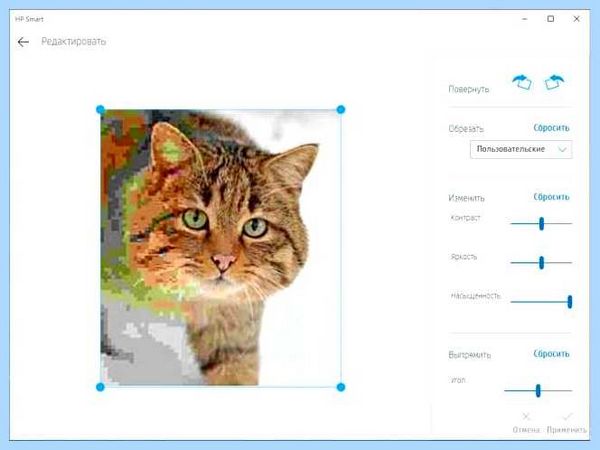600x450 pixels.
Task: Cancel edits with the Отмена button
Action: tap(526, 423)
